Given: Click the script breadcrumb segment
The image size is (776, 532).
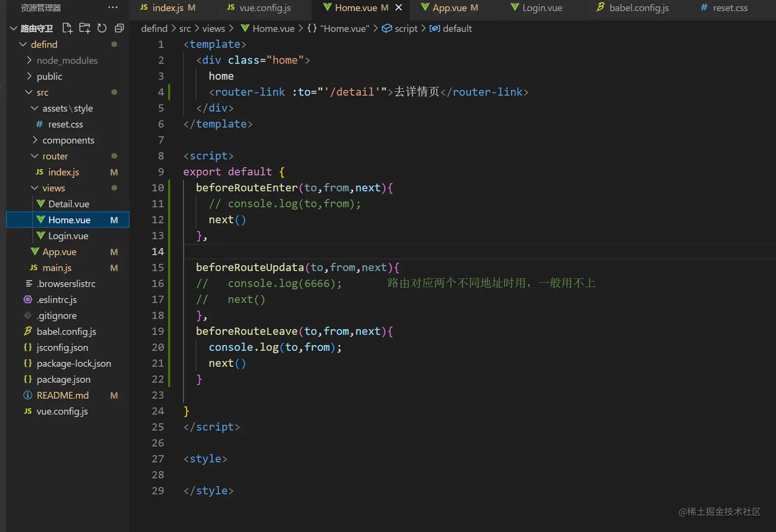Looking at the screenshot, I should [400, 29].
